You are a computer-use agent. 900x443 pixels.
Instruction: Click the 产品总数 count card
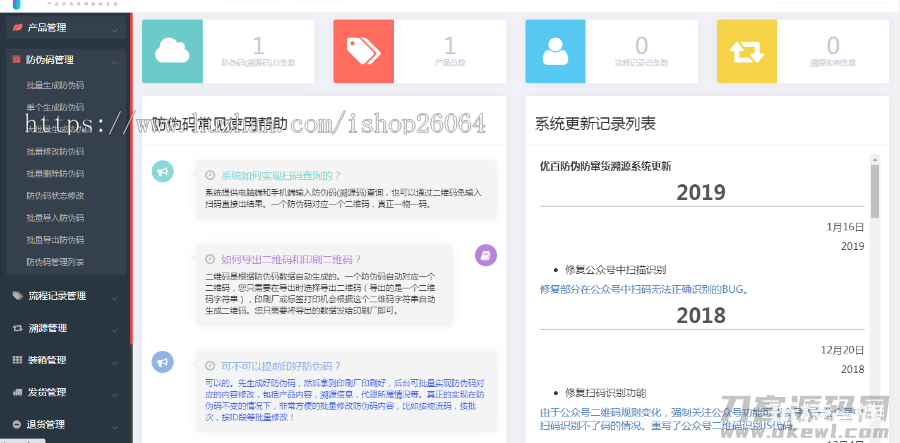[420, 52]
